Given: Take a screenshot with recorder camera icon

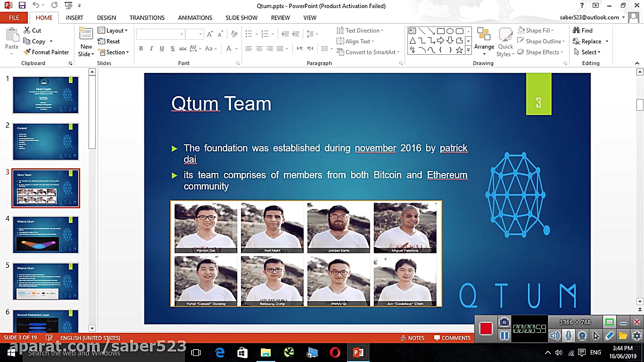Looking at the screenshot, I should 504,322.
